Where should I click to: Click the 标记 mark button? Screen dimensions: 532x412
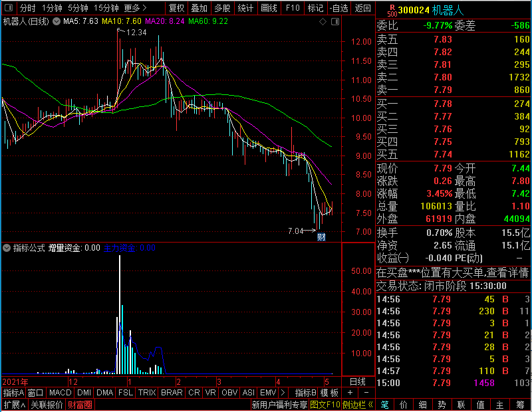pos(315,8)
